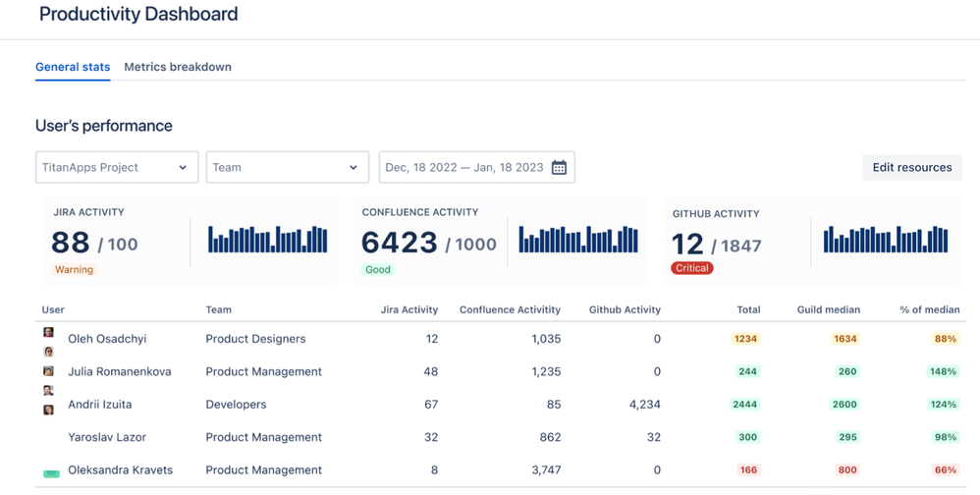Viewport: 980px width, 495px height.
Task: Click the Edit resources button
Action: (911, 168)
